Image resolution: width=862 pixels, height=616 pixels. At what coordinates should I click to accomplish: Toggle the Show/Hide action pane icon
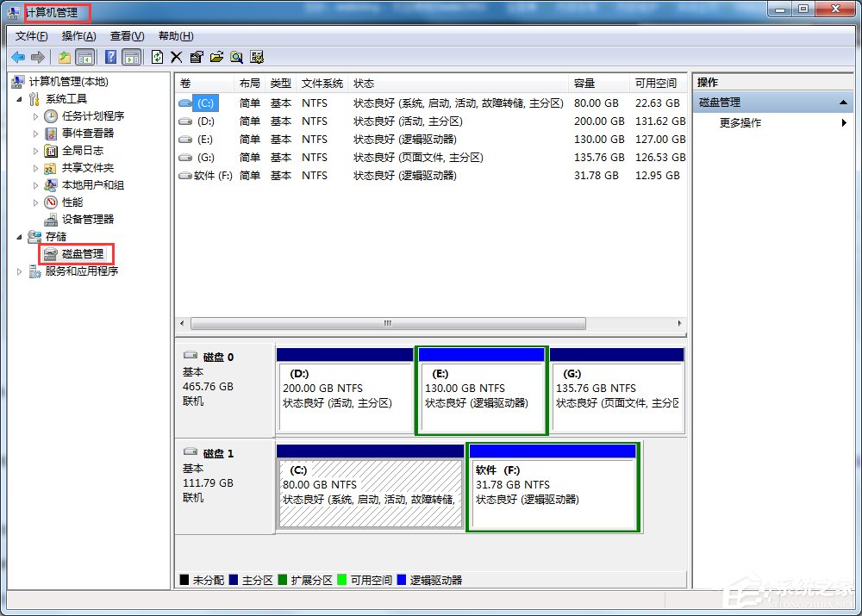pyautogui.click(x=131, y=56)
